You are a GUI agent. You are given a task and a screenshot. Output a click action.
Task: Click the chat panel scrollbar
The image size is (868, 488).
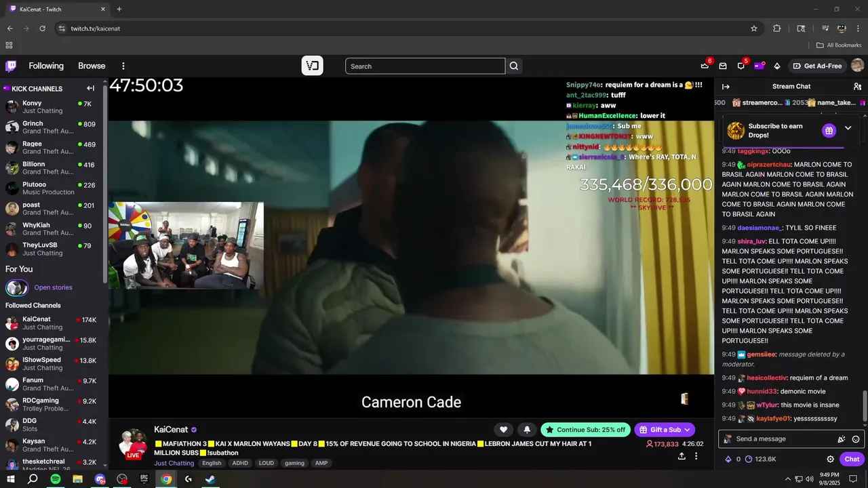coord(864,405)
